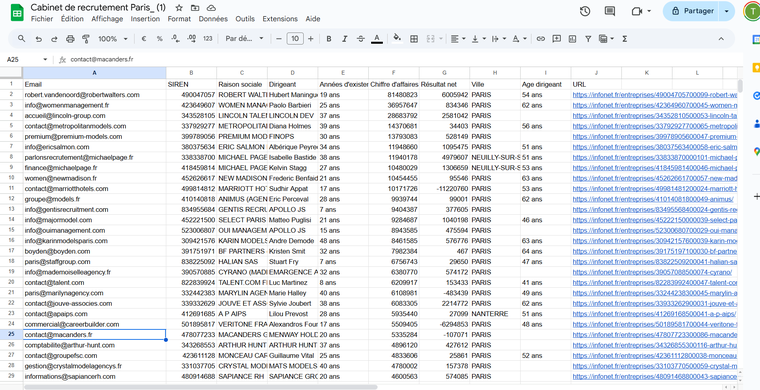Viewport: 760px width, 390px height.
Task: Open the Affichage menu
Action: [107, 19]
